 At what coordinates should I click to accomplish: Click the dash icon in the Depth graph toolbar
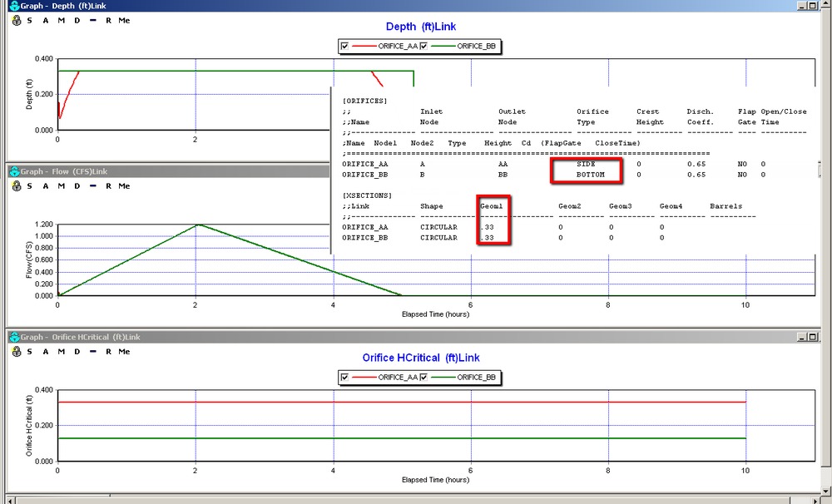coord(93,21)
